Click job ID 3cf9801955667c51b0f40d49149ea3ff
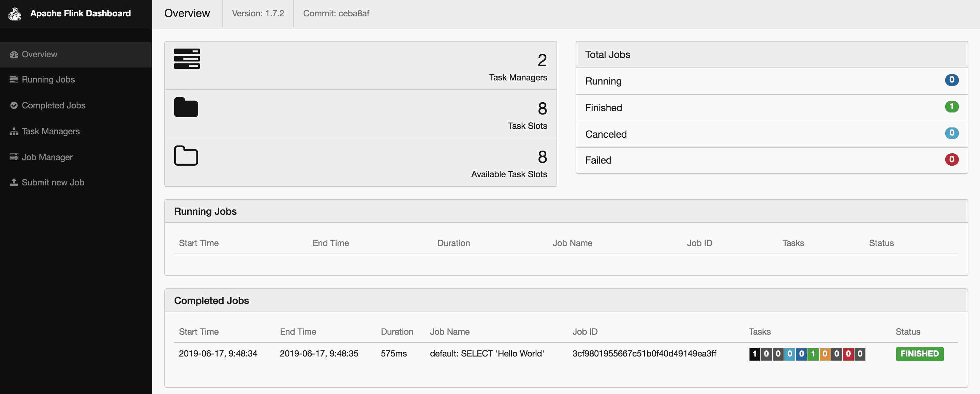This screenshot has width=980, height=394. pos(644,354)
